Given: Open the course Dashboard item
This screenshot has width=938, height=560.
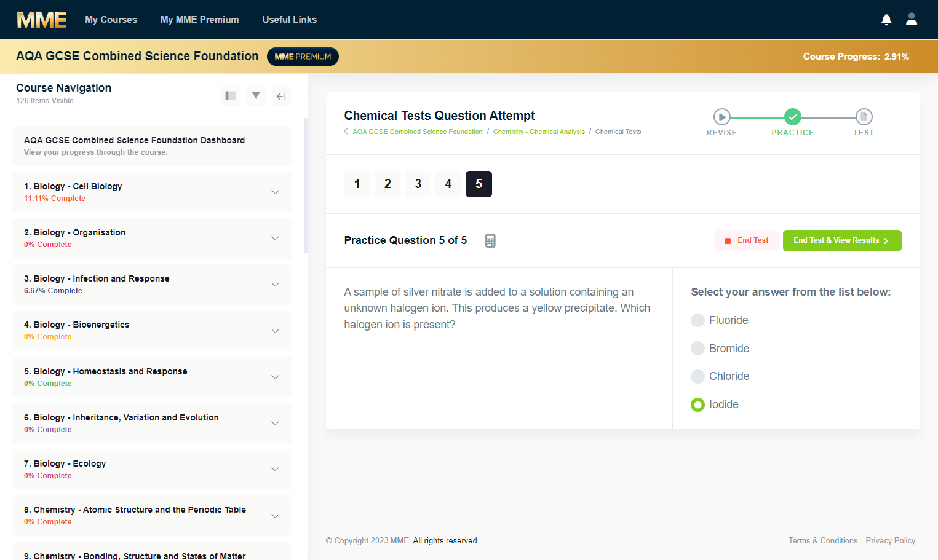Looking at the screenshot, I should (152, 146).
